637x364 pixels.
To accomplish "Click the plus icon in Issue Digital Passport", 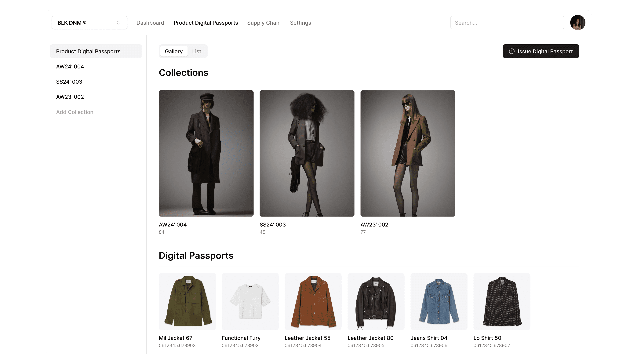I will 512,51.
